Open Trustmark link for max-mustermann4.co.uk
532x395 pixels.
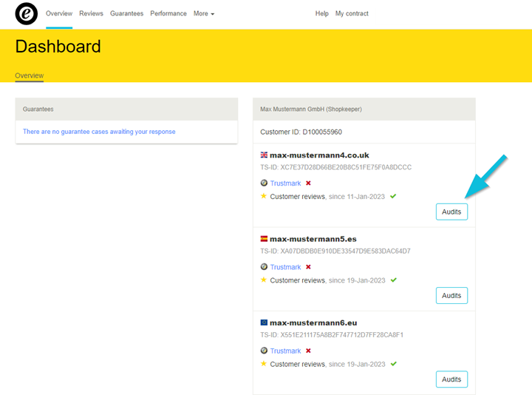(x=285, y=183)
